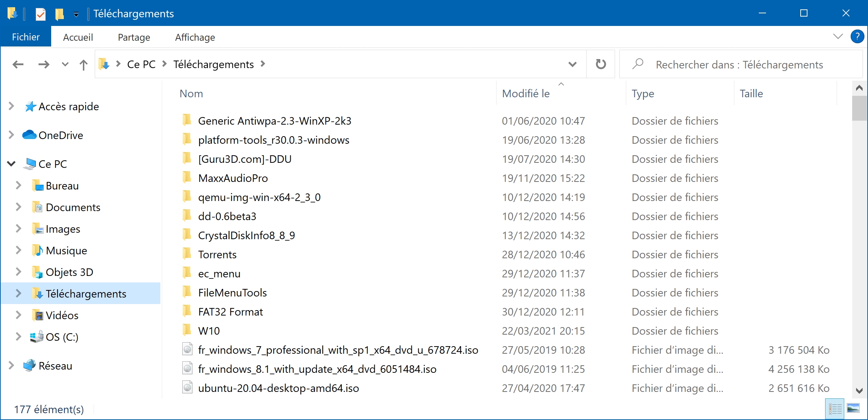Expand the Images tree node

(18, 229)
